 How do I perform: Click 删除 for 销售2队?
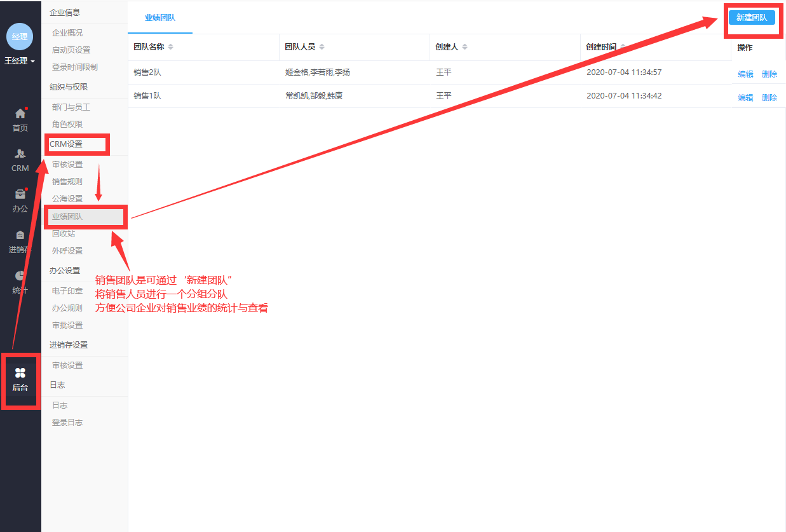[x=769, y=74]
